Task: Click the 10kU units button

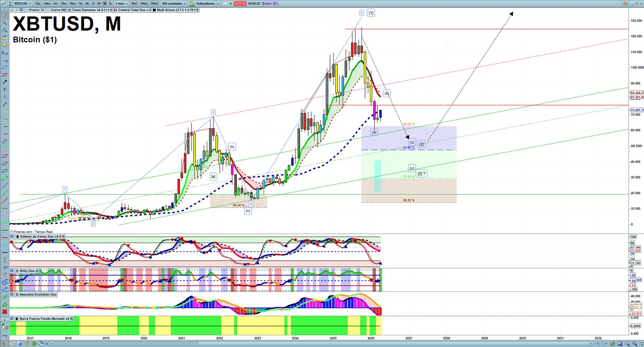Action: click(144, 4)
